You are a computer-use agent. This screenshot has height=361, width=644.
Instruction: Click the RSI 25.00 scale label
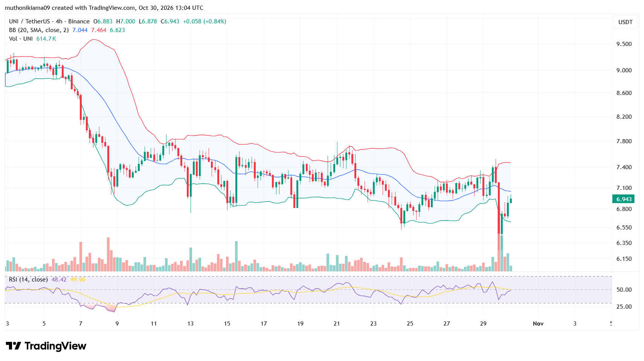click(624, 306)
